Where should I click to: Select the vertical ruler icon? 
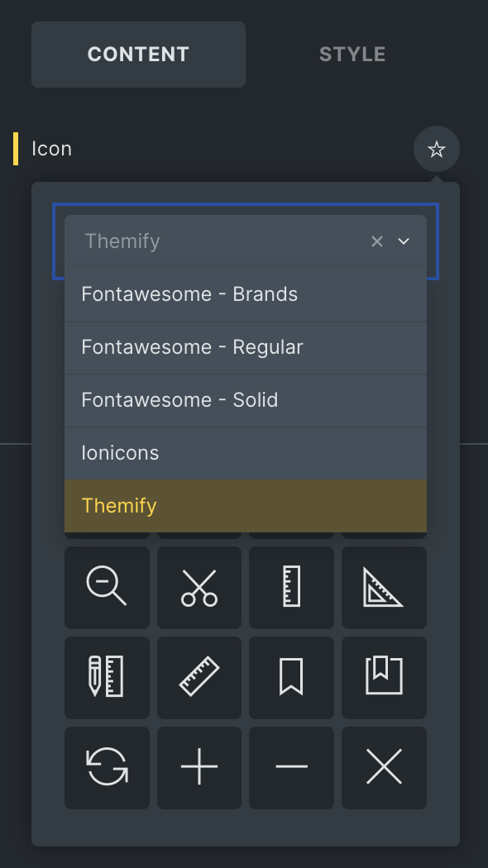click(x=291, y=587)
